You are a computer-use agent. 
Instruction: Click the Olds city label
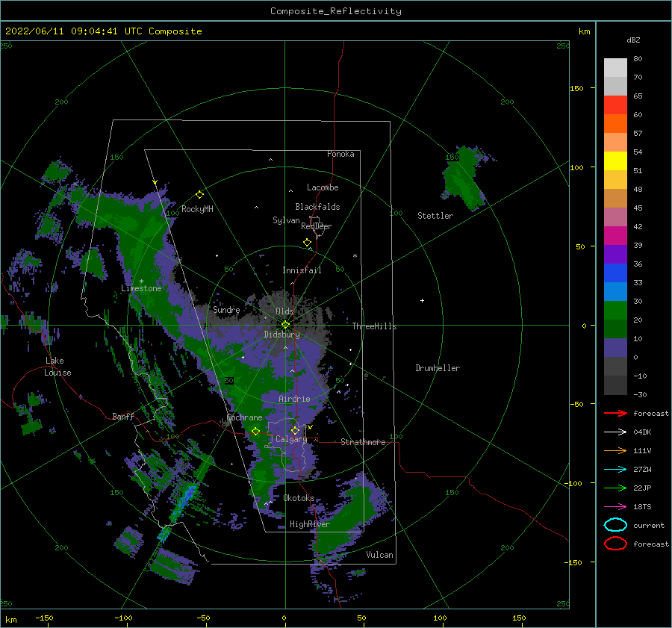click(x=284, y=311)
